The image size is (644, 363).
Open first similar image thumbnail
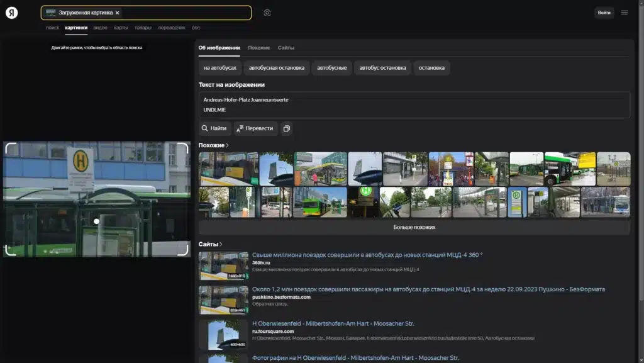click(x=228, y=169)
